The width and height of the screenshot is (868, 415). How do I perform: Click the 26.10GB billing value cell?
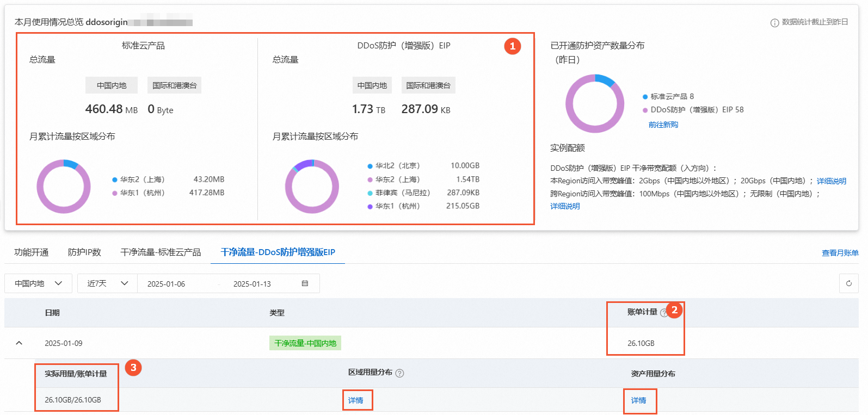point(641,343)
